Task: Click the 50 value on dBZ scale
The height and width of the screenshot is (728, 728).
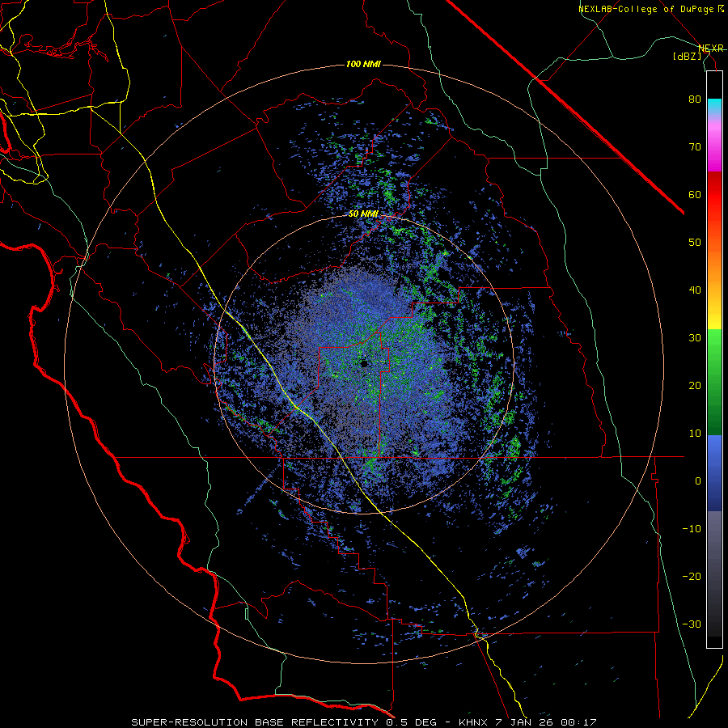Action: [x=695, y=243]
